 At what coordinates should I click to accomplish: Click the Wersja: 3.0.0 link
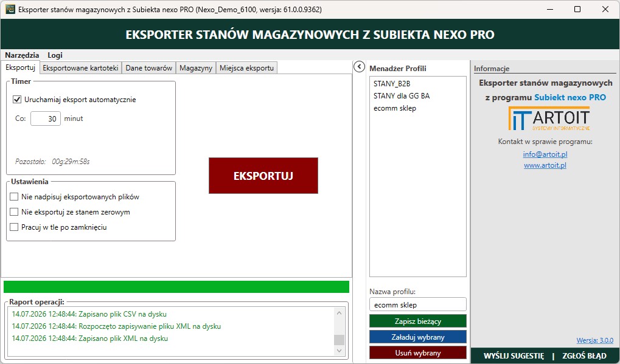click(x=594, y=340)
